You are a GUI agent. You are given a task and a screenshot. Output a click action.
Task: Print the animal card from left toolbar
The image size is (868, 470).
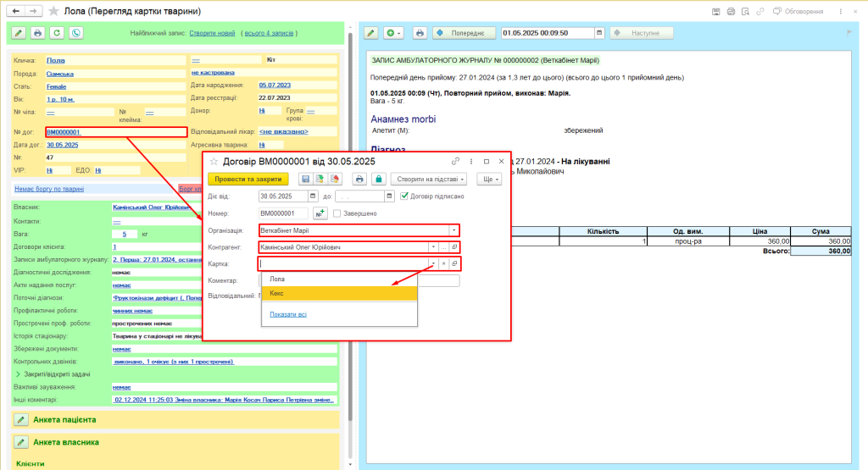[x=37, y=33]
